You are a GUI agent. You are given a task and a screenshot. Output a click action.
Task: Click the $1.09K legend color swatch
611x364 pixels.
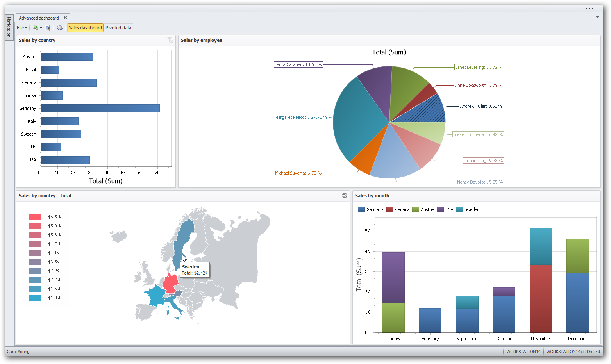(x=35, y=298)
